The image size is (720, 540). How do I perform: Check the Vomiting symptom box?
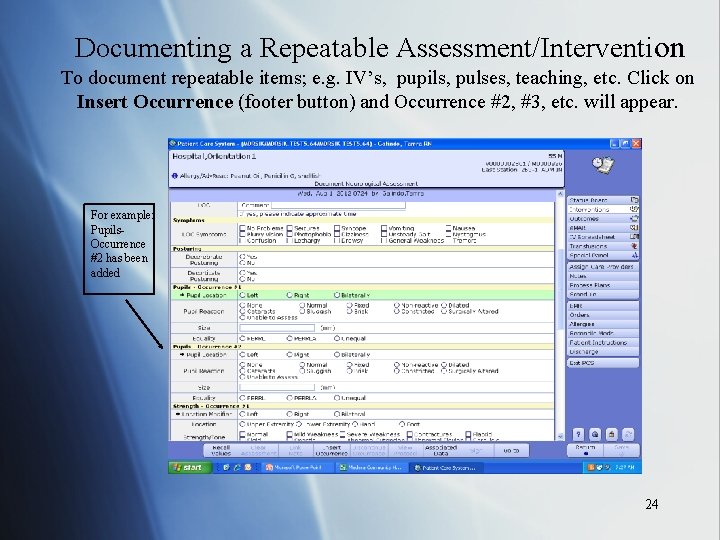click(384, 228)
